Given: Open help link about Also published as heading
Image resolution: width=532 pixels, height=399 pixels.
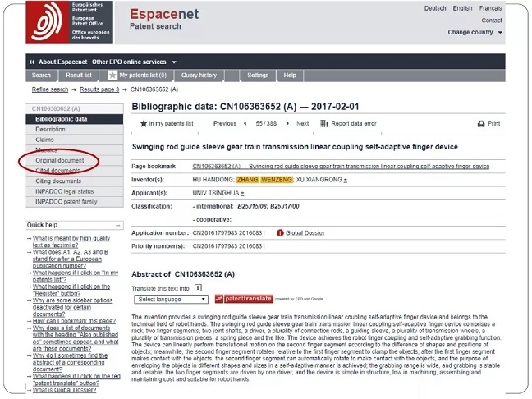Looking at the screenshot, I should coord(76,338).
